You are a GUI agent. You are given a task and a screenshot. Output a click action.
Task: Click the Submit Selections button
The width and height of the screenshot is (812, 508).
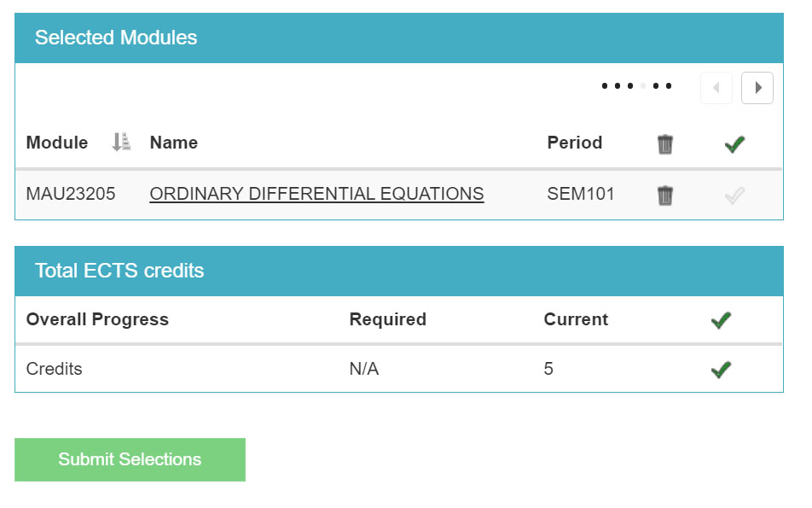pyautogui.click(x=130, y=459)
